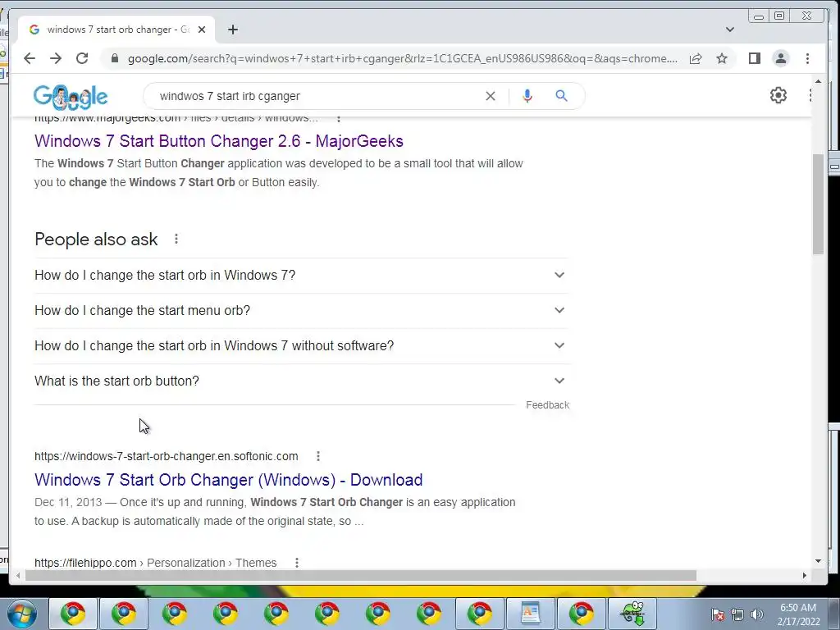Start voice search with microphone
This screenshot has width=840, height=630.
[527, 96]
